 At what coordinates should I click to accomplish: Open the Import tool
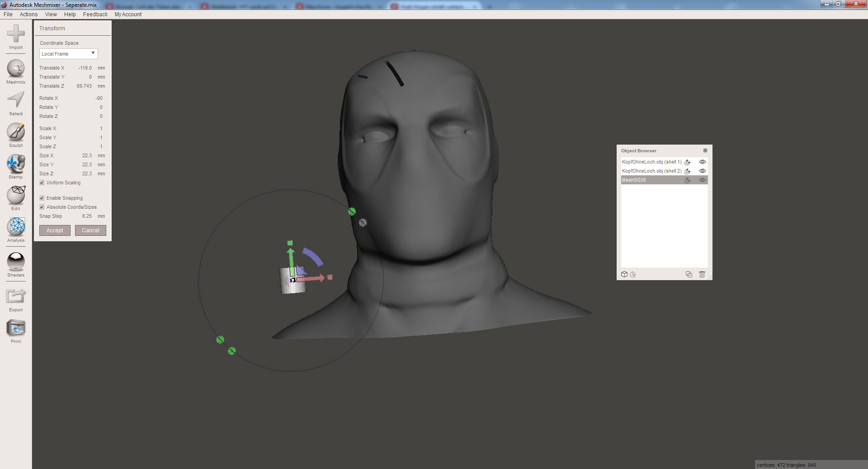16,37
